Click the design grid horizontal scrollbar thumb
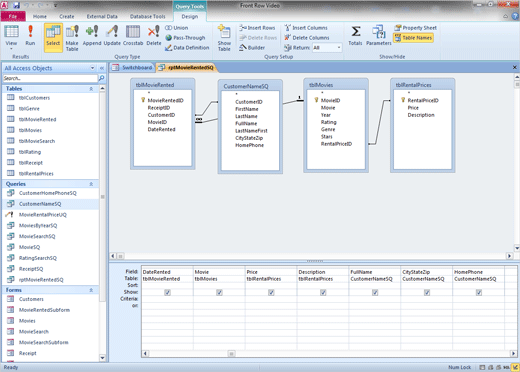This screenshot has width=520, height=372. pos(231,353)
